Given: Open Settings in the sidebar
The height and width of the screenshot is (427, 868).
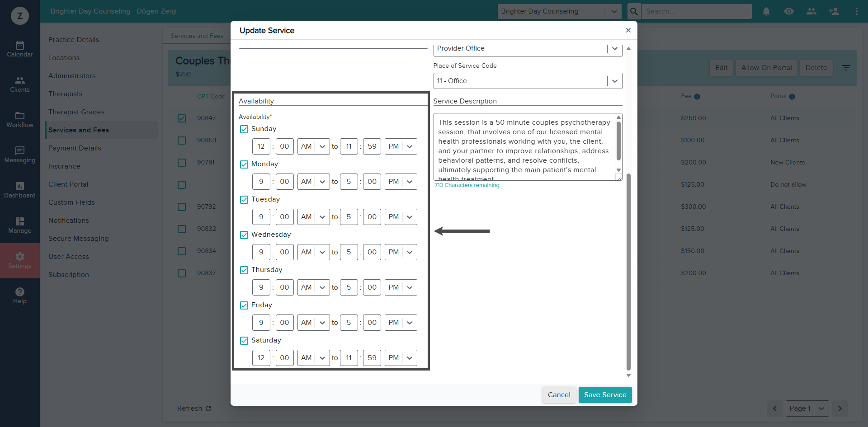Looking at the screenshot, I should [x=20, y=261].
